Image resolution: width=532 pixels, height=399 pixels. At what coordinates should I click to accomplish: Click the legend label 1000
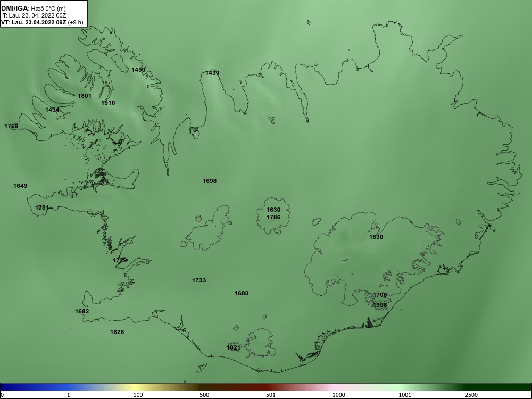[338, 395]
